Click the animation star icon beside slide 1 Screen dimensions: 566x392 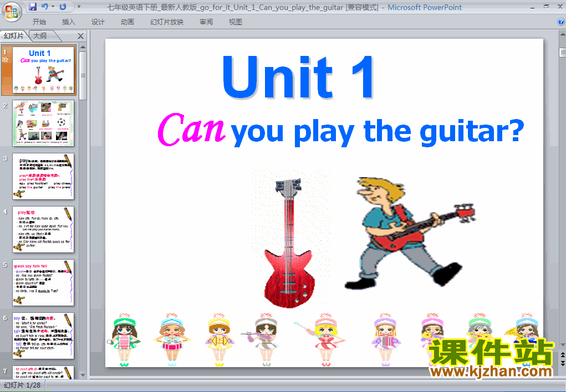[5, 60]
